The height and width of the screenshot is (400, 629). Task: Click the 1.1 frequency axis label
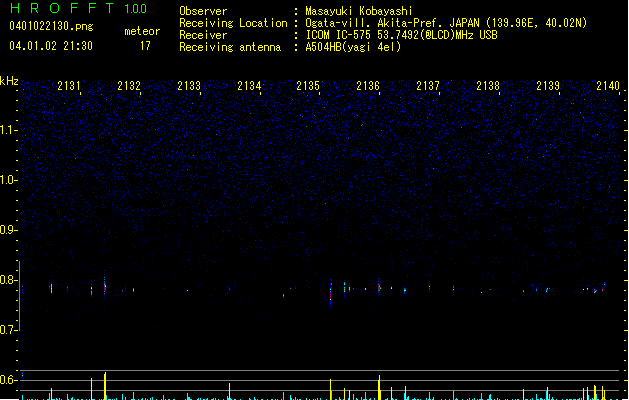click(x=8, y=130)
